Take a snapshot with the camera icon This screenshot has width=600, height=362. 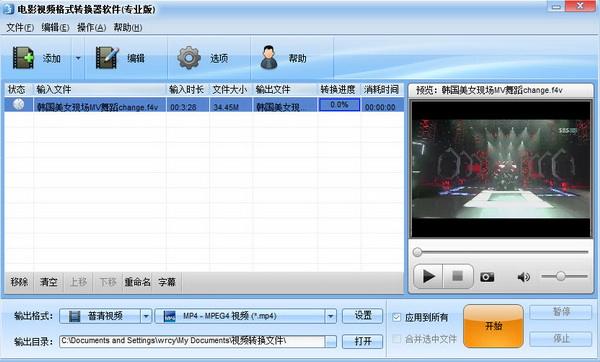point(487,277)
